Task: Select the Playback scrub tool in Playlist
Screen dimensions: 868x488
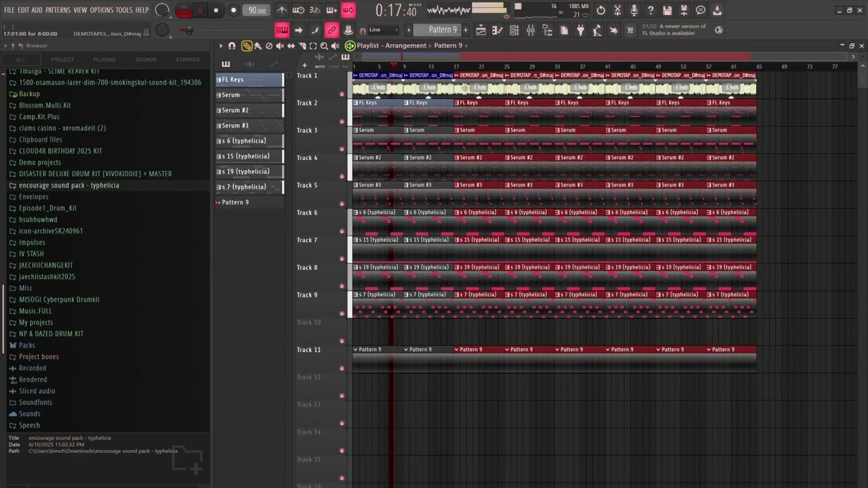Action: pos(335,45)
